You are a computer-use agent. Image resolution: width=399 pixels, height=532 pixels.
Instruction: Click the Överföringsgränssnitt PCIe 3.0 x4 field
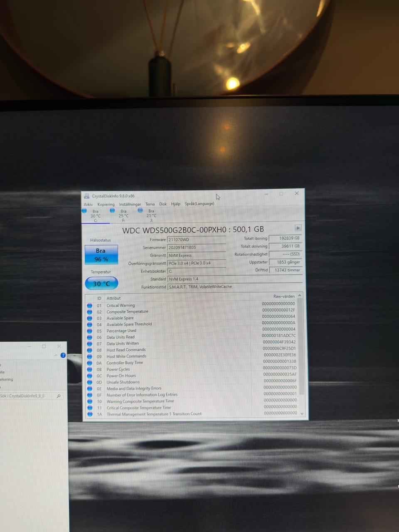tap(197, 264)
